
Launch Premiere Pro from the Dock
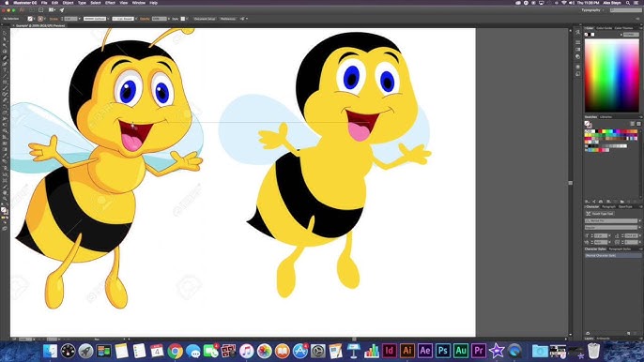point(479,351)
